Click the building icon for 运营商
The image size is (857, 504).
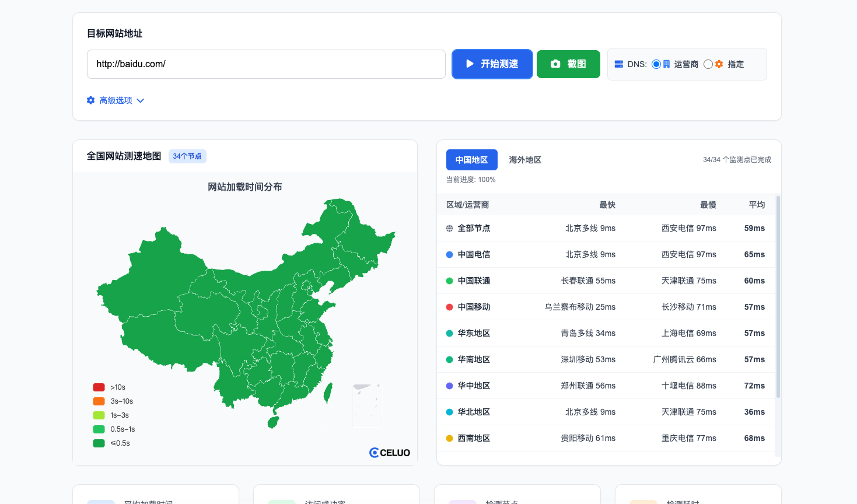click(667, 64)
